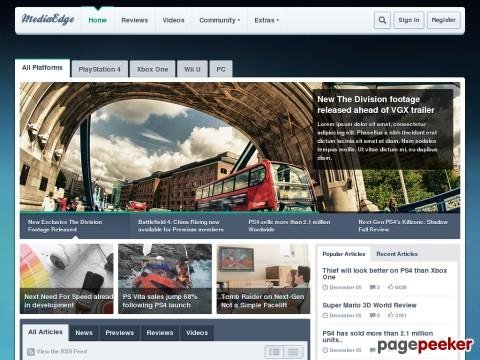Viewport: 480px width, 360px height.
Task: Go to the Home nav item
Action: tap(97, 20)
